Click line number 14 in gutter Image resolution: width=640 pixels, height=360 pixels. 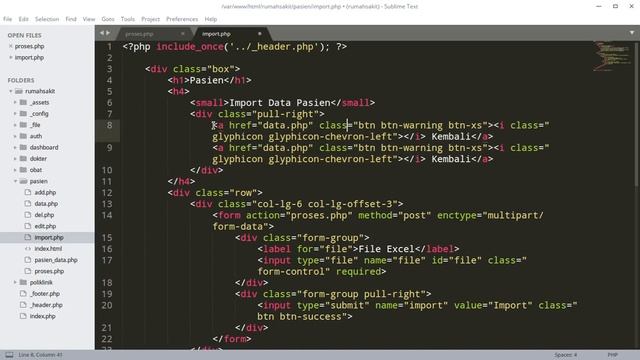pyautogui.click(x=107, y=215)
